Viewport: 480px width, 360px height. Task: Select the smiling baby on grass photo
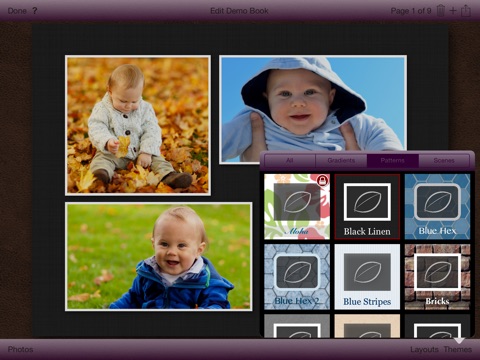[159, 257]
